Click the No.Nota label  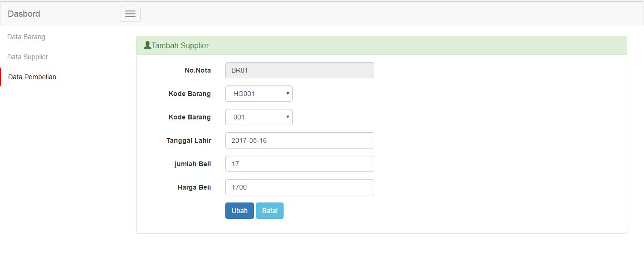point(198,70)
